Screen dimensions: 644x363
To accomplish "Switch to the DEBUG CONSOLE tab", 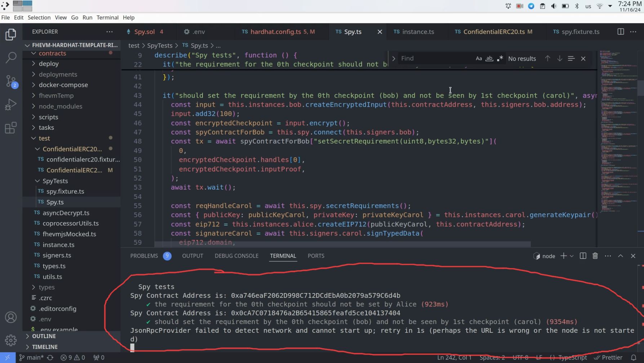I will 236,256.
